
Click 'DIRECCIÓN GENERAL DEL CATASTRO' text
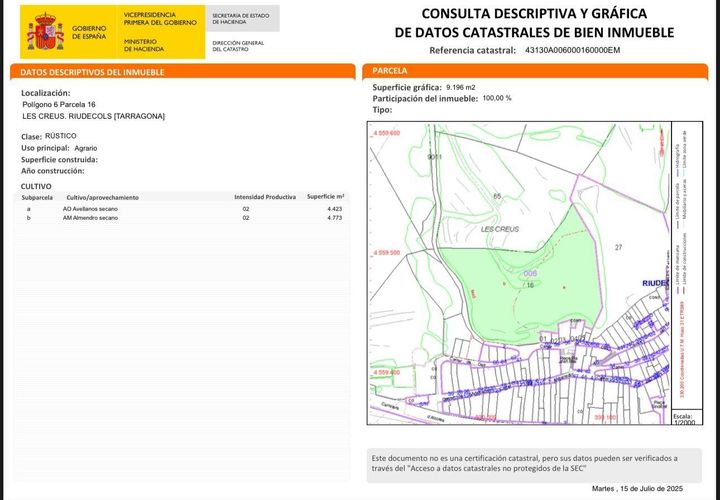pyautogui.click(x=238, y=46)
